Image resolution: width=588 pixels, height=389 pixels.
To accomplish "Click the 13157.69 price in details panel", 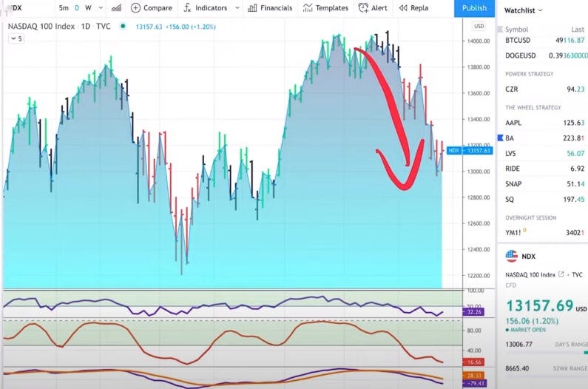I will [x=540, y=305].
